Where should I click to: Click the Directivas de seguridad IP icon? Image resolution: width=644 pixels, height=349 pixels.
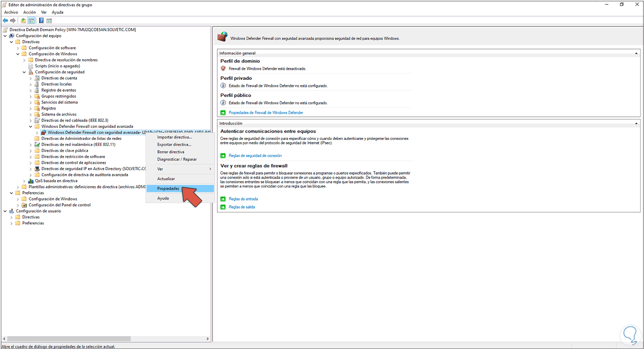click(37, 169)
